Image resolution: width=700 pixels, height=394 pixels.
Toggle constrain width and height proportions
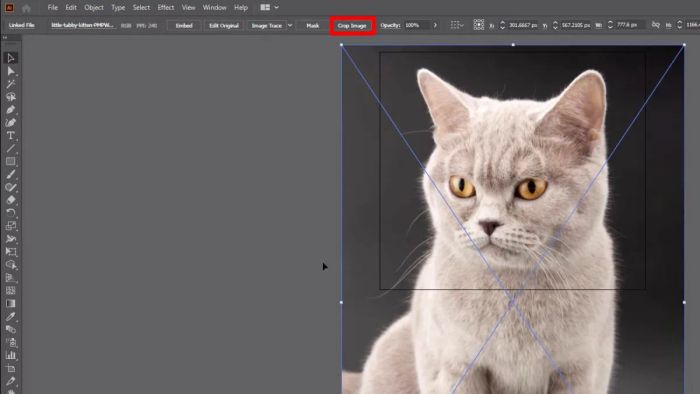click(655, 25)
